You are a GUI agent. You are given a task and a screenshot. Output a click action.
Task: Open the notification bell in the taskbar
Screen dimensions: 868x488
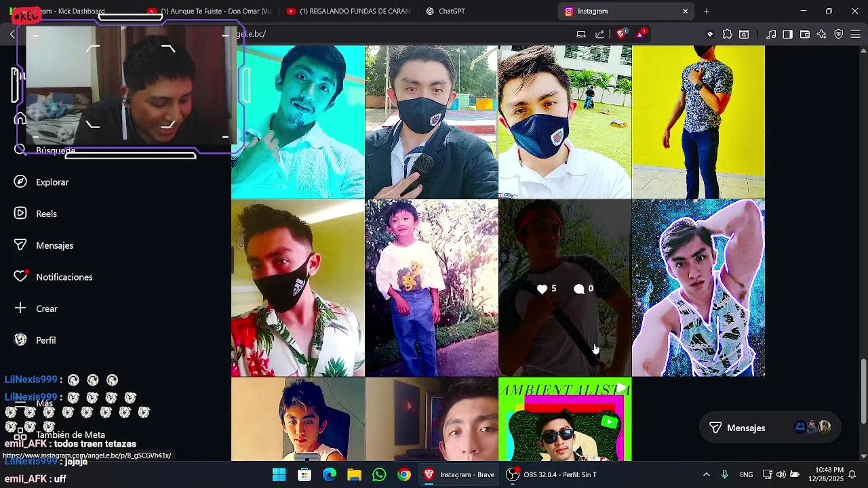(853, 474)
